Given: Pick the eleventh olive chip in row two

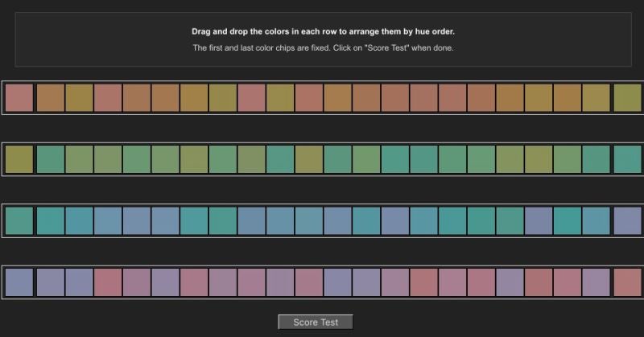Looking at the screenshot, I should [308, 159].
